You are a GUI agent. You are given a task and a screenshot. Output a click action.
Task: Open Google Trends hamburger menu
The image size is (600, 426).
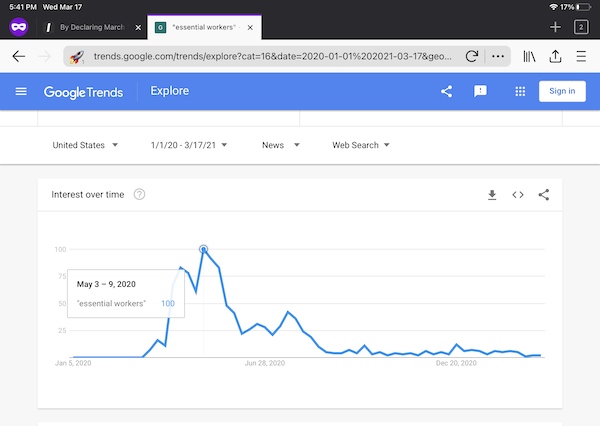pyautogui.click(x=21, y=91)
